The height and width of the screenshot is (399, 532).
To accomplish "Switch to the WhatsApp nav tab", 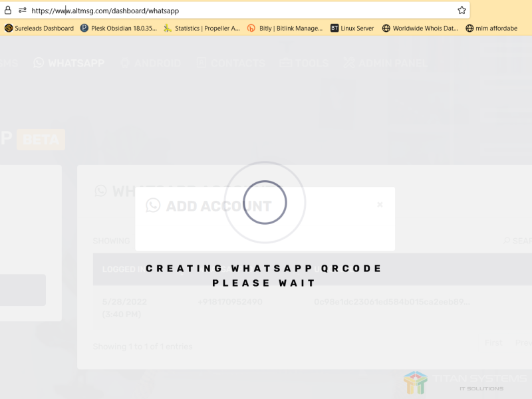I will coord(69,63).
